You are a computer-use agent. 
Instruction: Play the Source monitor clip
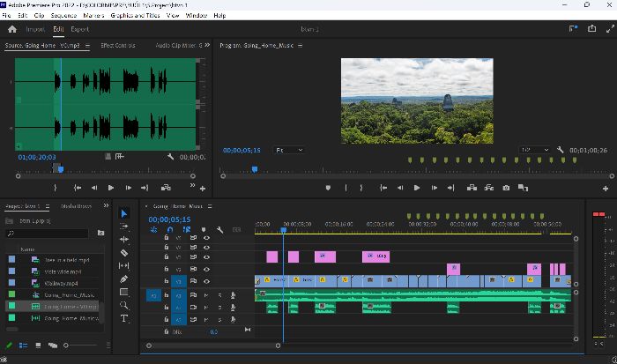point(111,188)
